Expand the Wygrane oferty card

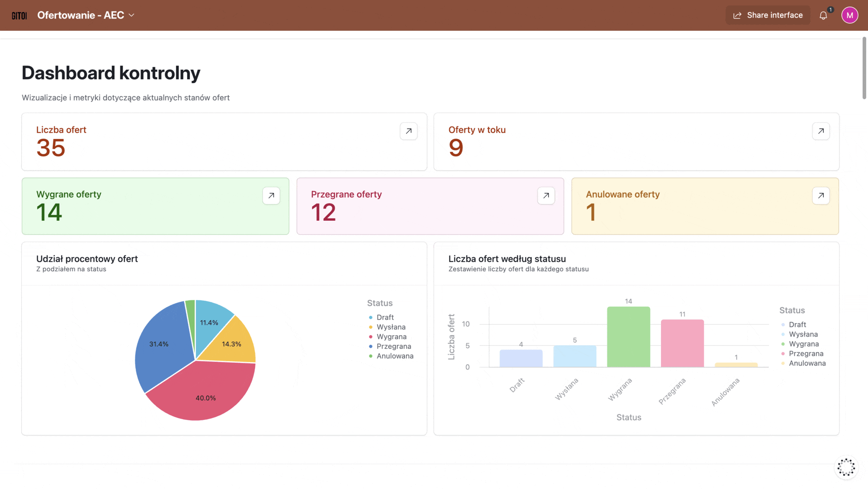pyautogui.click(x=271, y=195)
